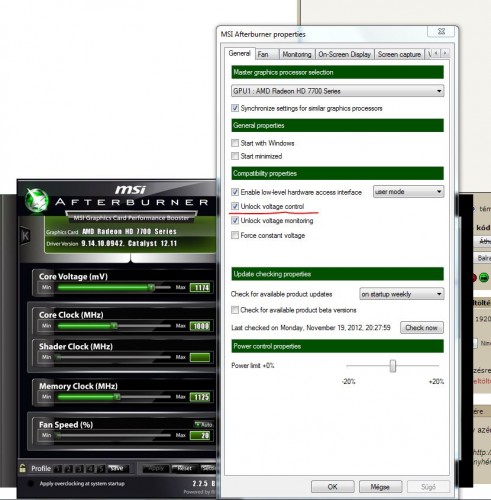Open the update check frequency dropdown
This screenshot has width=491, height=500.
(402, 294)
